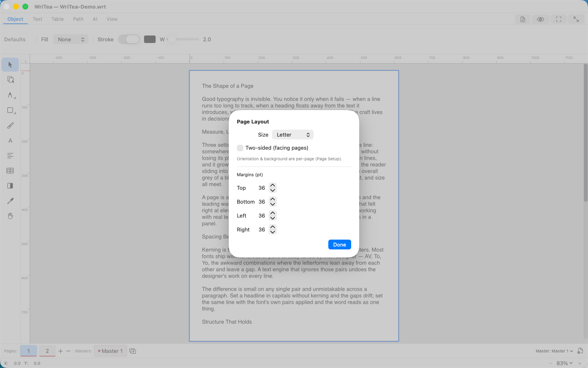Open the Size Letter dropdown
This screenshot has height=368, width=588.
(x=293, y=135)
